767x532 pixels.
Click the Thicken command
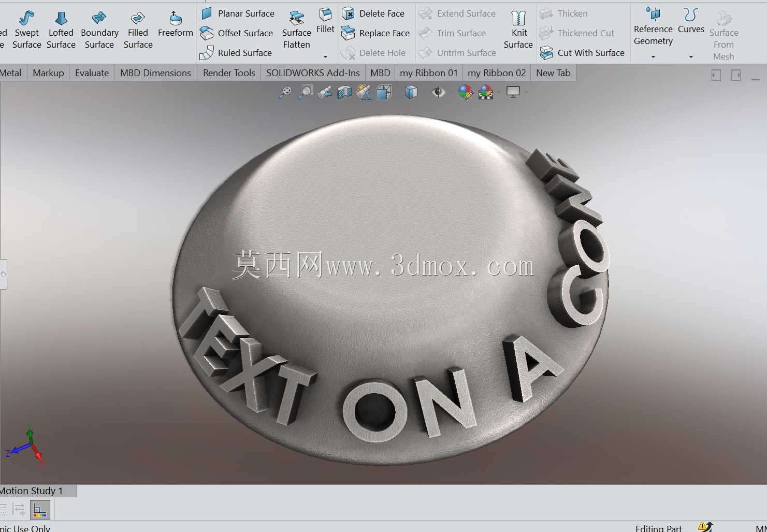point(564,13)
